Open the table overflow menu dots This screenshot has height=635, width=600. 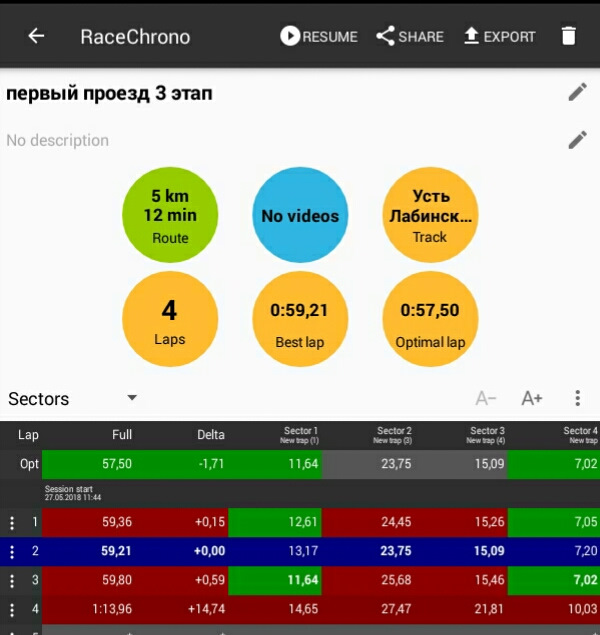tap(578, 398)
